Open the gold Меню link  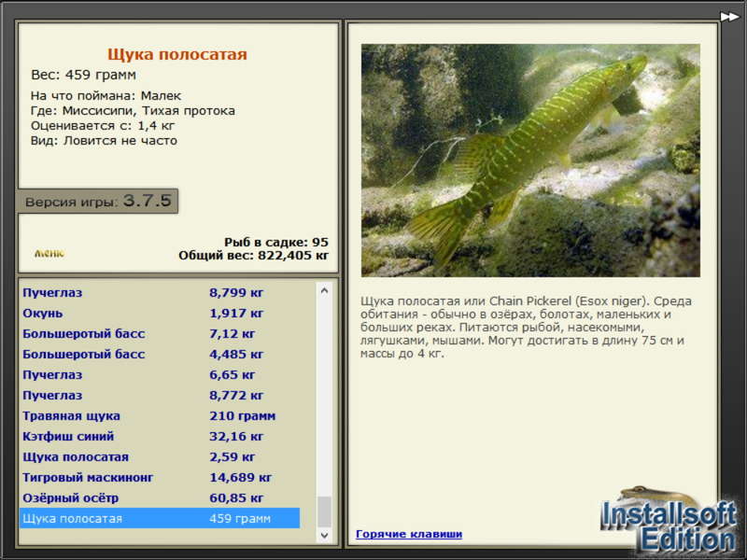pyautogui.click(x=49, y=253)
